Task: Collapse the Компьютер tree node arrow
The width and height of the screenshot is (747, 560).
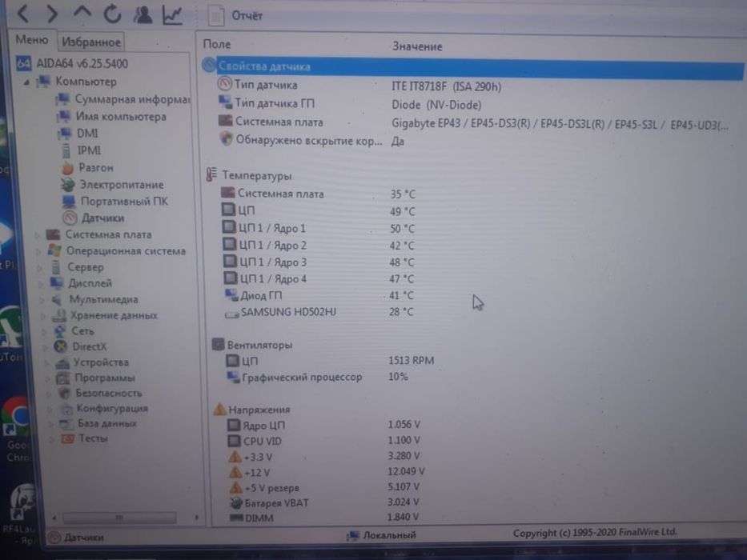Action: pos(26,82)
